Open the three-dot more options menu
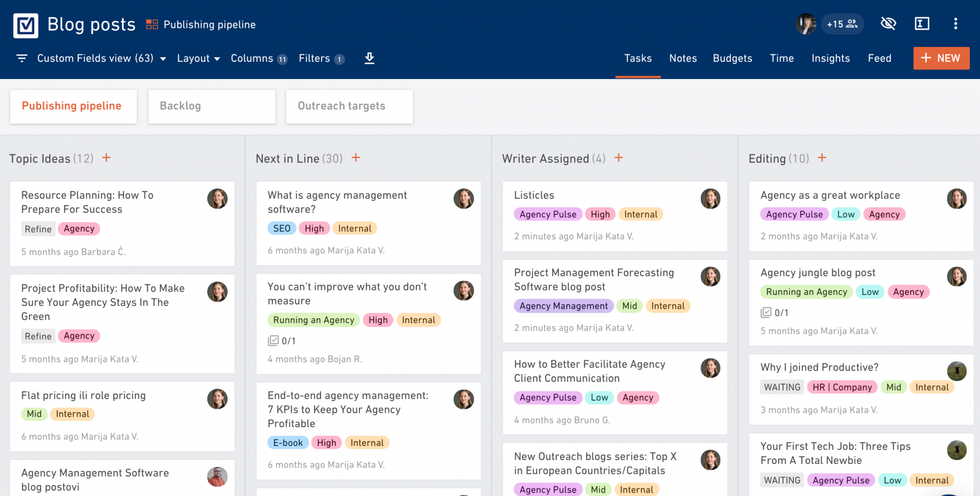 956,23
